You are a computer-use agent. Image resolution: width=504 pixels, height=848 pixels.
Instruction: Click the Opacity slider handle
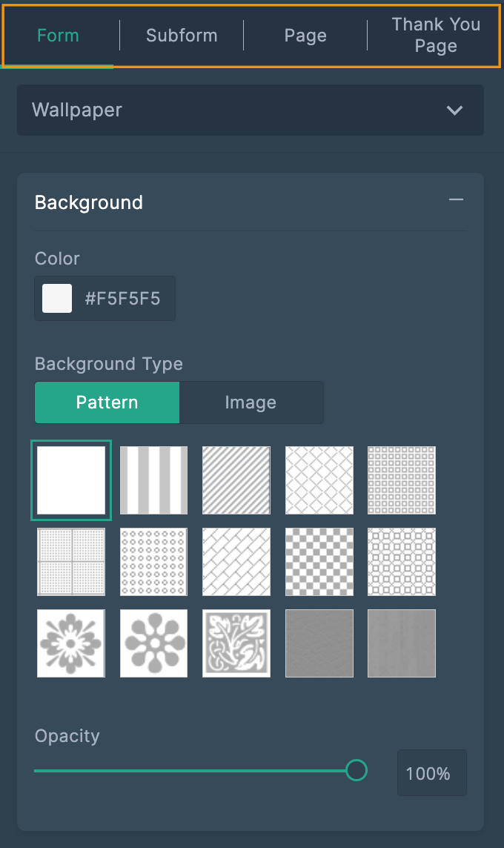click(x=357, y=770)
